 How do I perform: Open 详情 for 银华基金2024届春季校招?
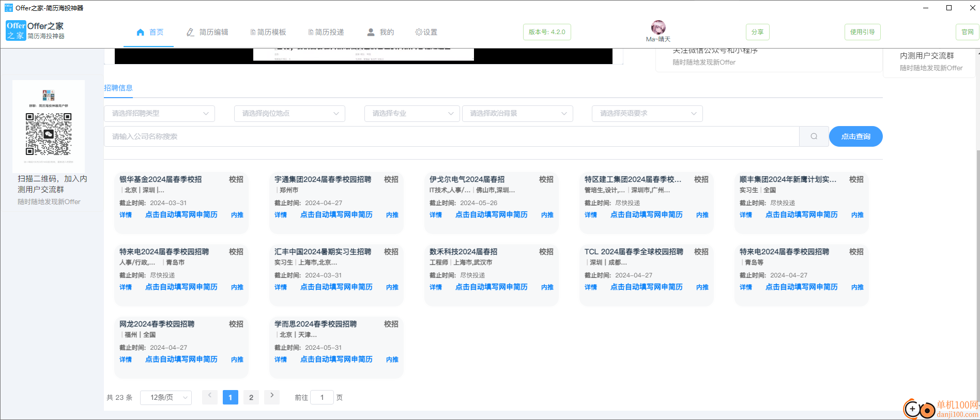tap(126, 215)
